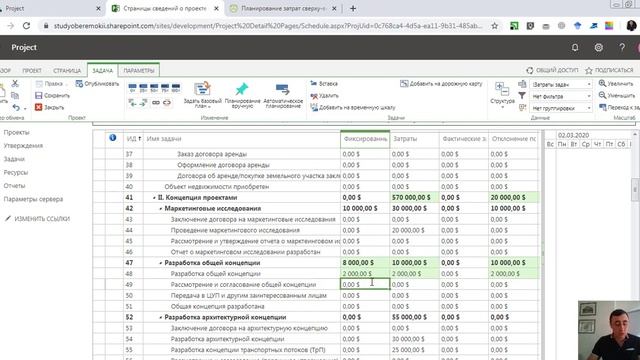Open settings gear icon in Project header
This screenshot has height=360, width=640.
pyautogui.click(x=598, y=48)
